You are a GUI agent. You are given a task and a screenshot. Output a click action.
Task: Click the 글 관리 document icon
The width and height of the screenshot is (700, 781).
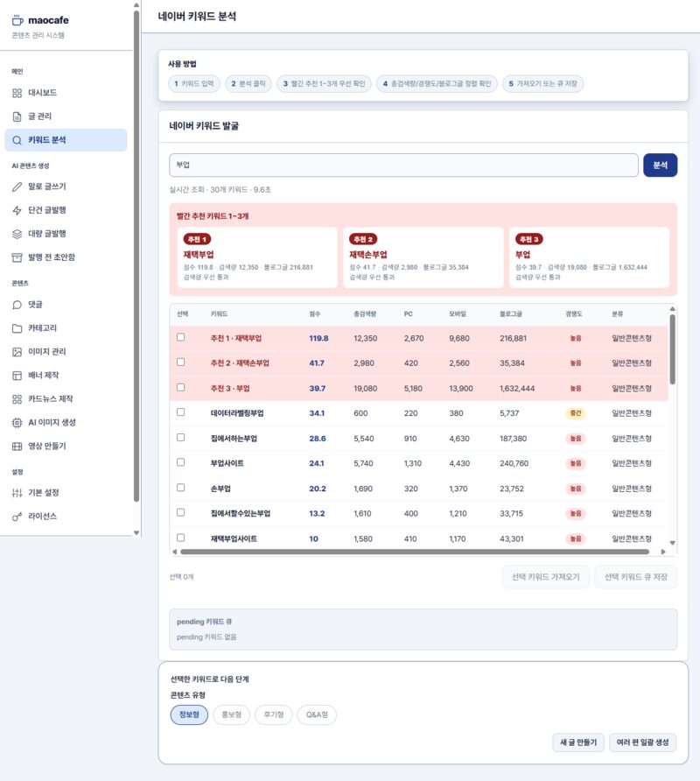pos(17,116)
